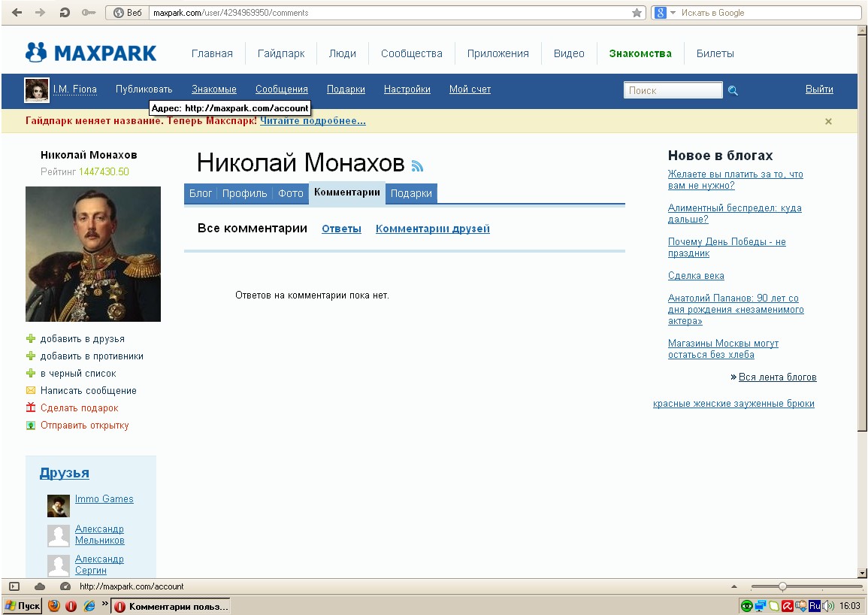Viewport: 868px width, 615px height.
Task: Switch to the Блог tab
Action: 201,193
